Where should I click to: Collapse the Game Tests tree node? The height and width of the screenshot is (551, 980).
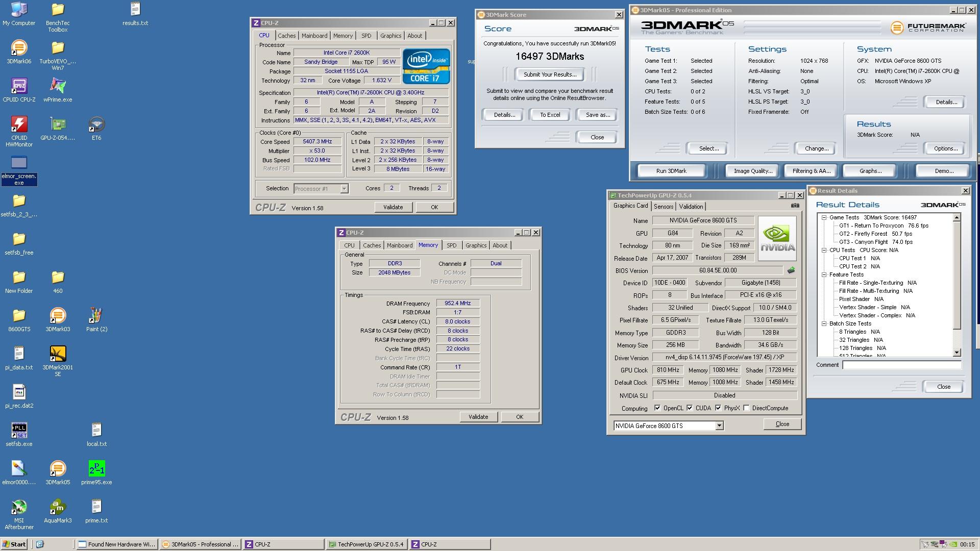pos(824,217)
